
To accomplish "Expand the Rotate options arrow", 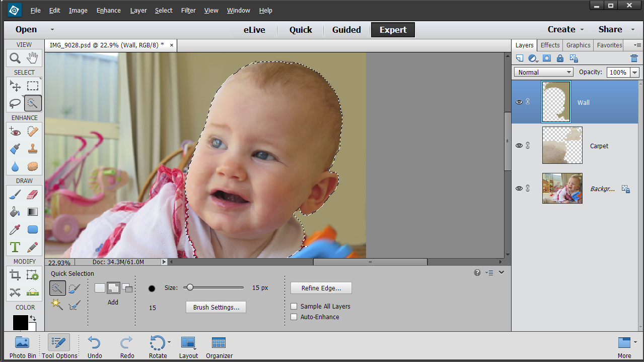I will (x=169, y=342).
